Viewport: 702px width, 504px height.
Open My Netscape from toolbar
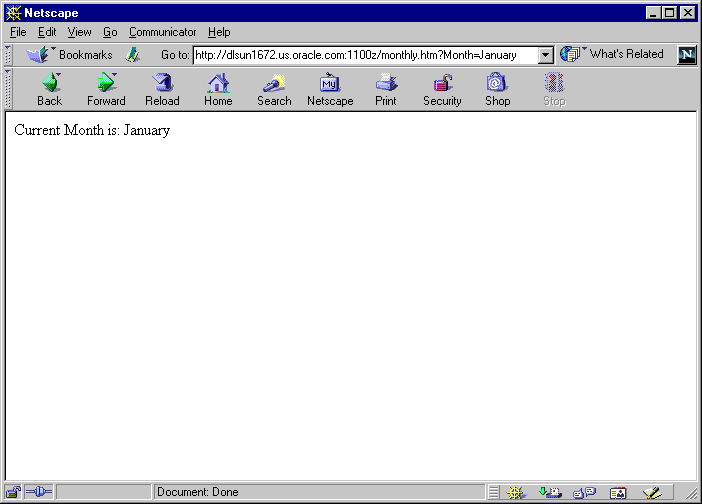pos(330,90)
